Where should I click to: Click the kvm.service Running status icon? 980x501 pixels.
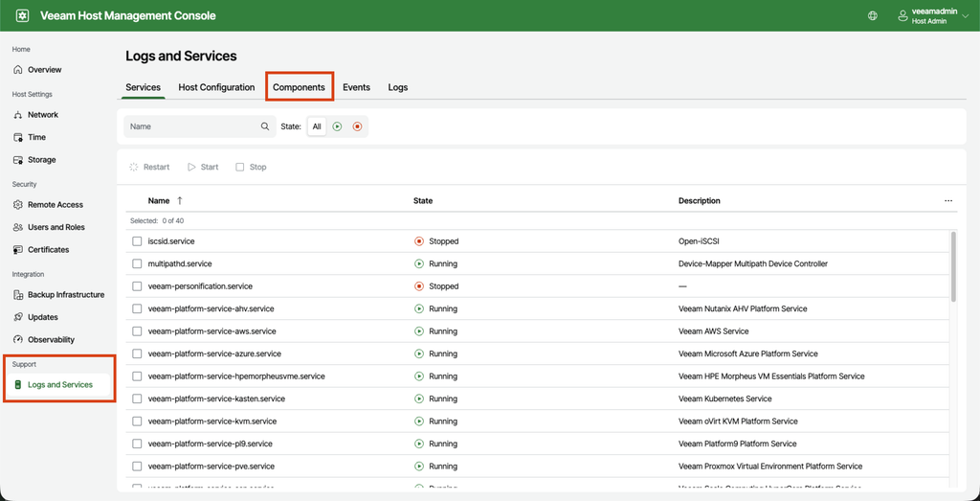[x=419, y=421]
